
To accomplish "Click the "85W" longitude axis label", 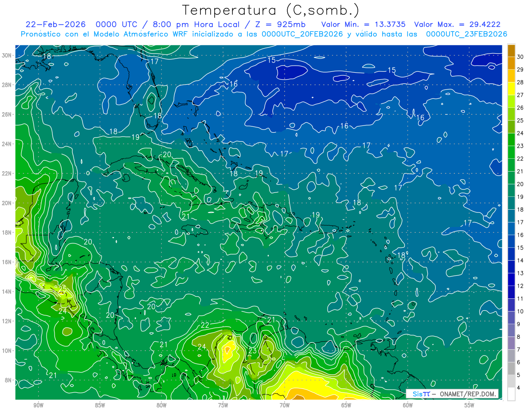I will pyautogui.click(x=100, y=405).
